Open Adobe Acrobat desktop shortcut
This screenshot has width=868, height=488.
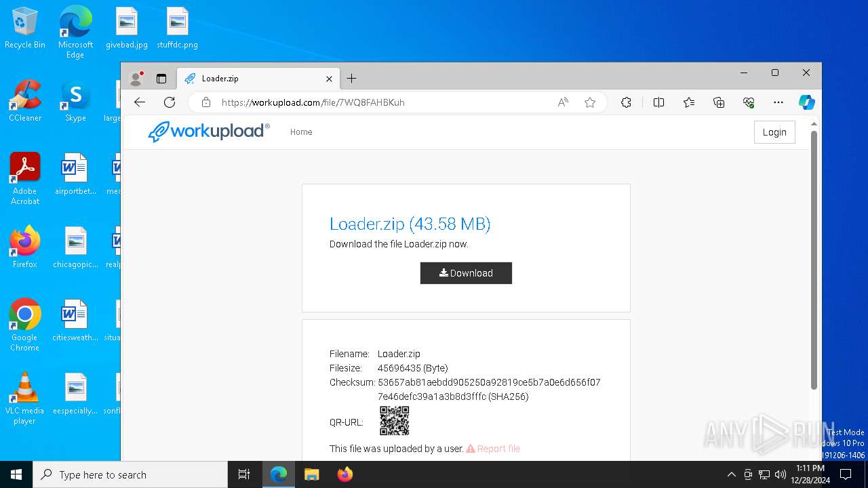coord(25,179)
